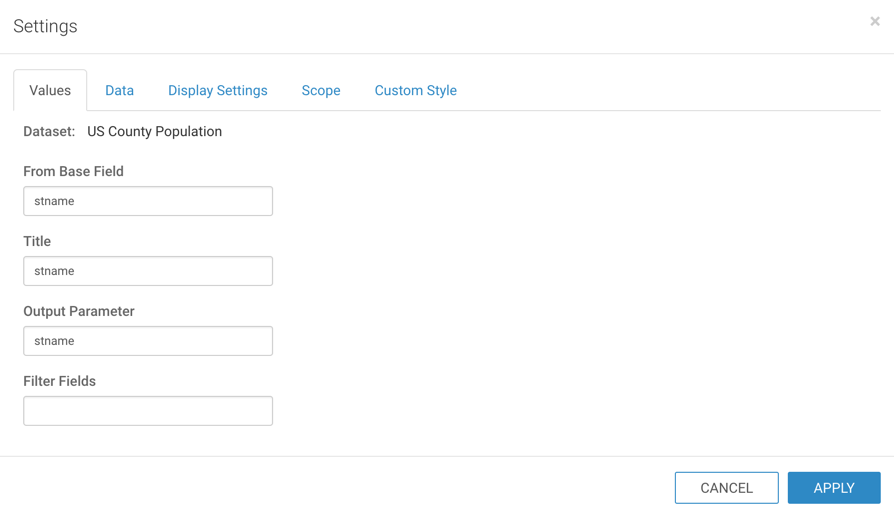Screen dimensions: 894x519
Task: Click the US County Population dataset name
Action: click(x=154, y=131)
